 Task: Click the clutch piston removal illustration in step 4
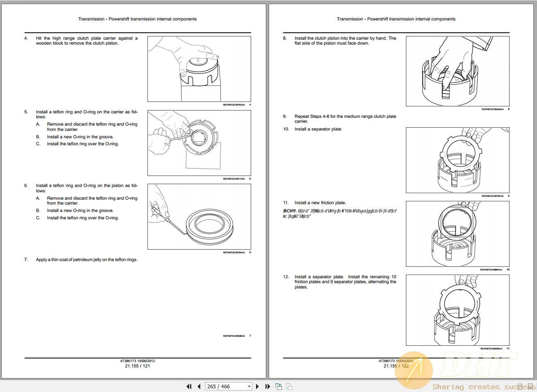(199, 68)
